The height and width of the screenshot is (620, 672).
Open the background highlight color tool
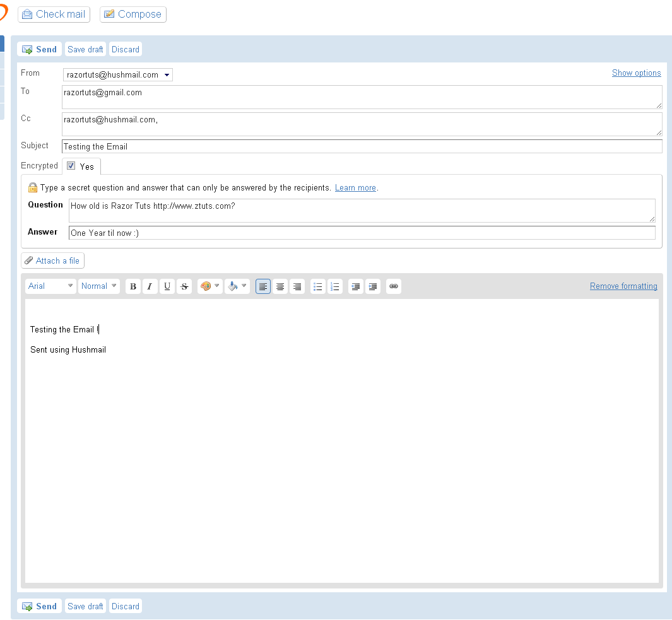[x=233, y=286]
